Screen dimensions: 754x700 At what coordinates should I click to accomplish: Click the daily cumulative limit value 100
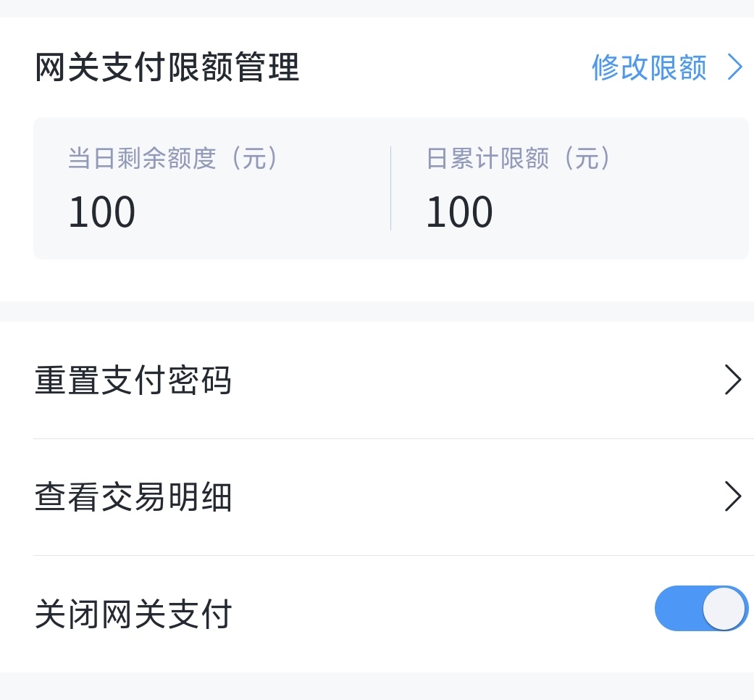(459, 212)
